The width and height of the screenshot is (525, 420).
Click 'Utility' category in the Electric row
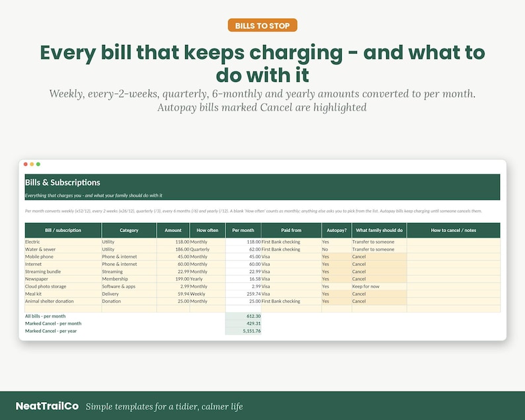[x=129, y=242]
